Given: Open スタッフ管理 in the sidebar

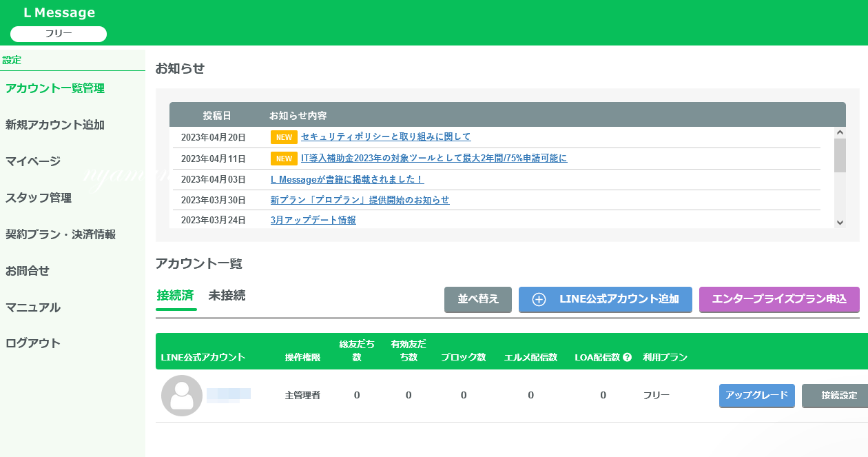Looking at the screenshot, I should point(39,198).
